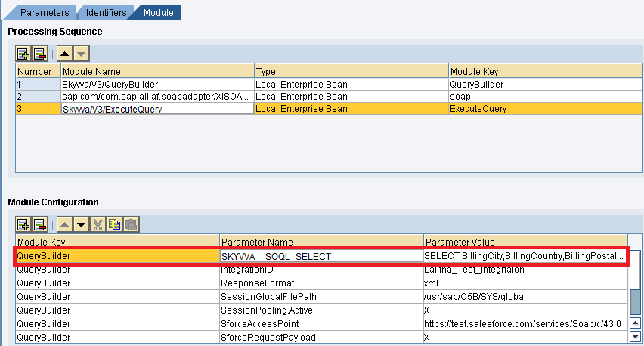
Task: Select the Module tab
Action: [x=157, y=12]
